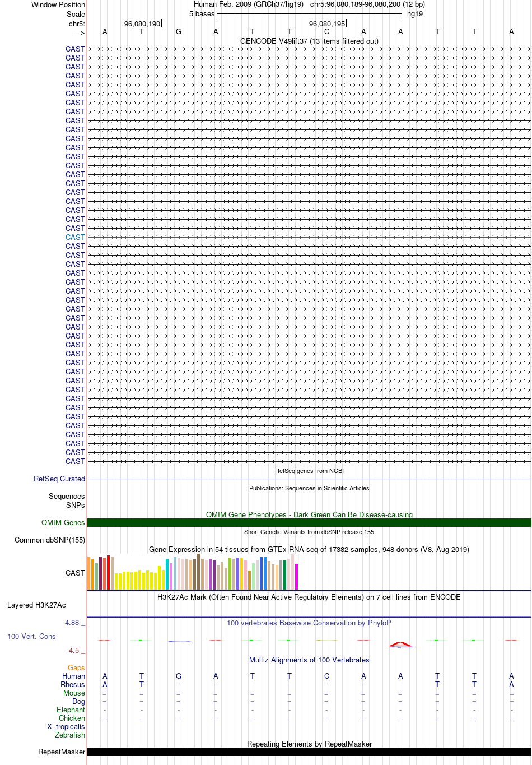This screenshot has width=532, height=765.
Task: Click the G base in the chr5 ruler
Action: point(179,32)
